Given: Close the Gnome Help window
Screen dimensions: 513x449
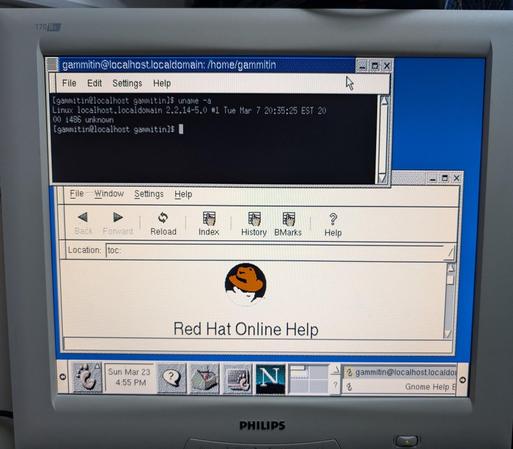Looking at the screenshot, I should pos(457,178).
